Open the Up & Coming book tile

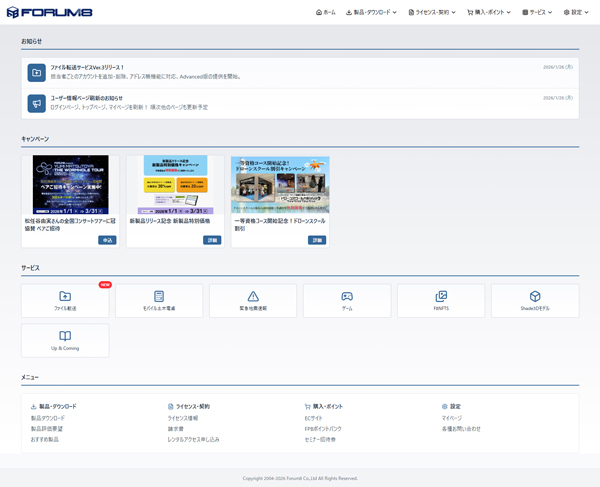pos(65,340)
